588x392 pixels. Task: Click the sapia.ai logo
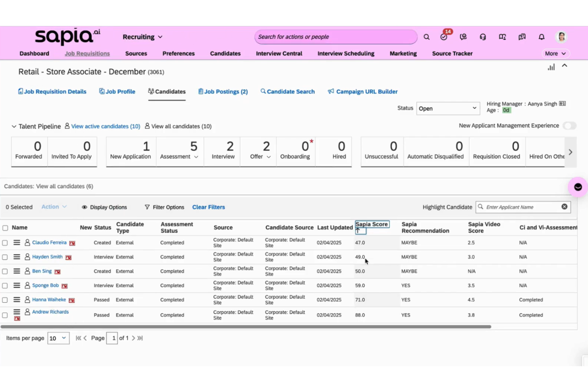(68, 37)
